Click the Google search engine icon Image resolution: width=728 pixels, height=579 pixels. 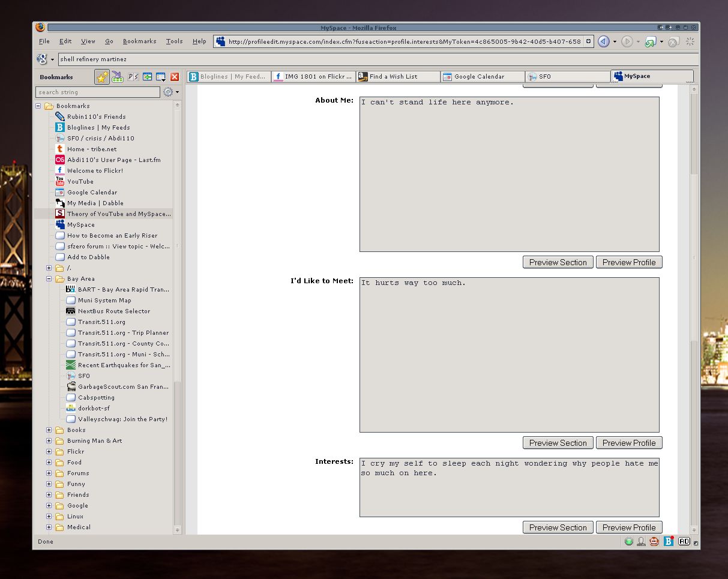[x=42, y=59]
